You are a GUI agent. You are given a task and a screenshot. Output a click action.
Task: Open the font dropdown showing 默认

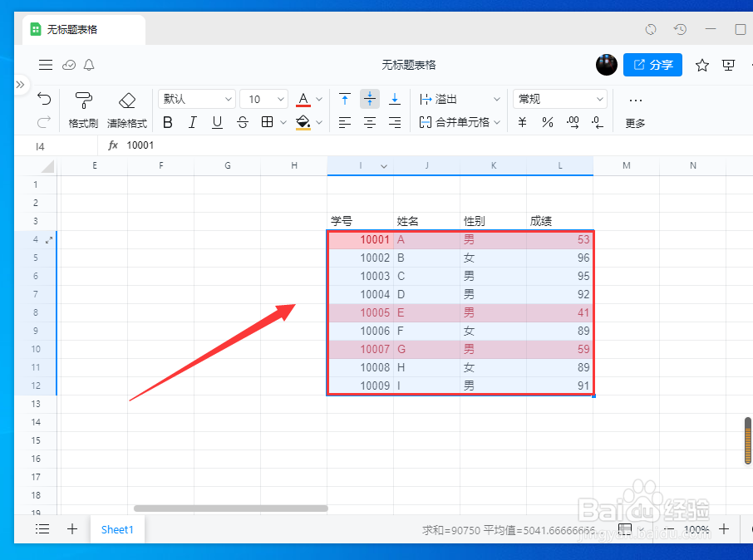(x=196, y=99)
